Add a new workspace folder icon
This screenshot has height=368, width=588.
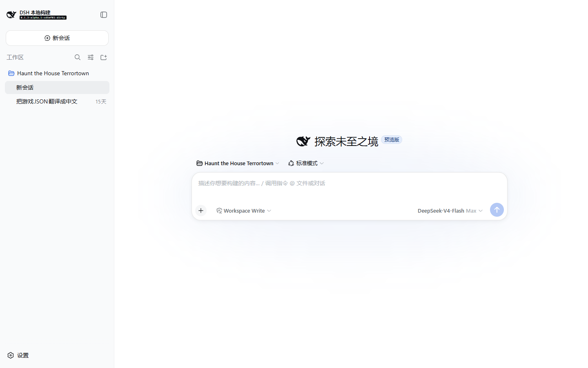104,57
